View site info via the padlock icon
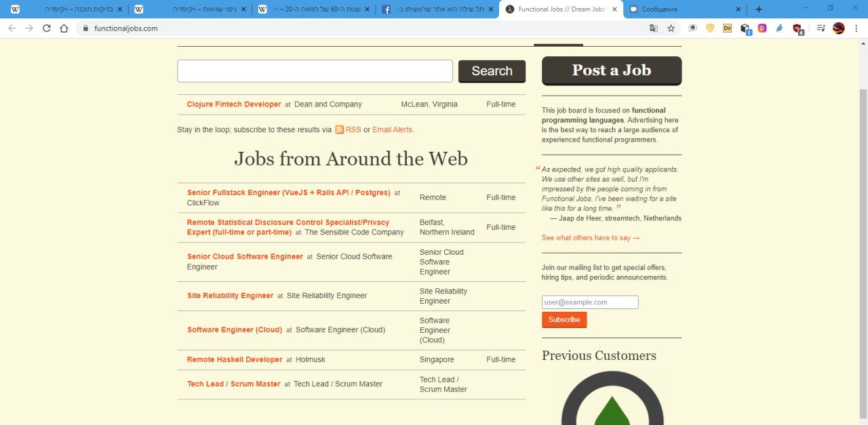868x425 pixels. (85, 28)
